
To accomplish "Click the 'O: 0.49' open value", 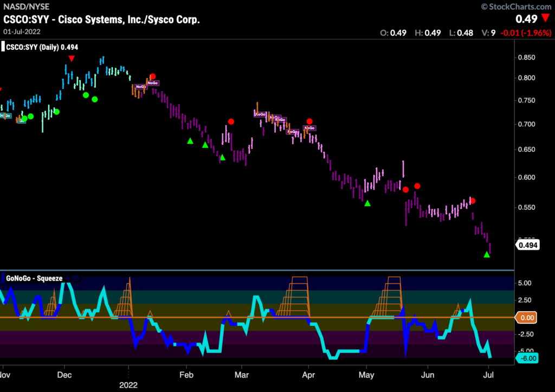I will [x=393, y=33].
